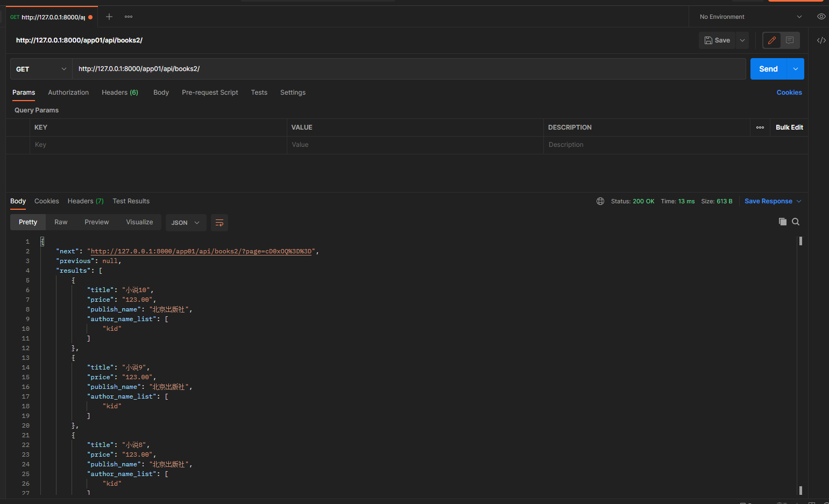Click the Time 13 ms indicator
The height and width of the screenshot is (504, 829).
click(678, 201)
